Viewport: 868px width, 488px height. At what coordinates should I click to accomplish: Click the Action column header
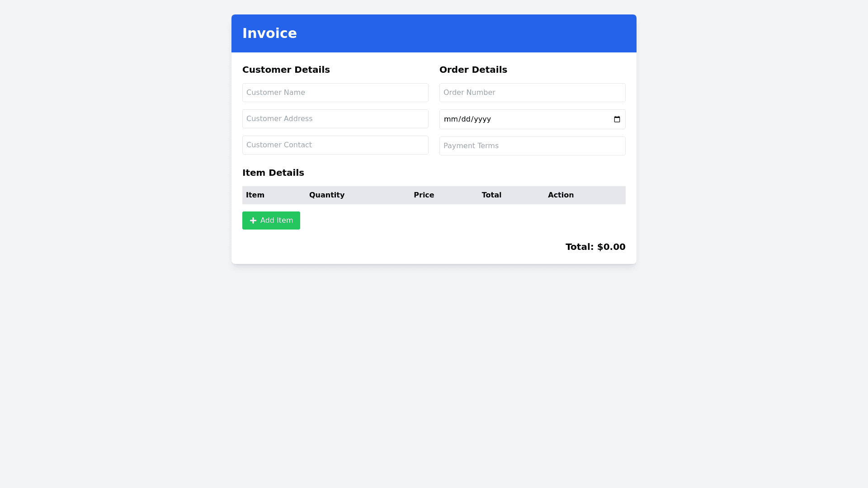pyautogui.click(x=561, y=195)
